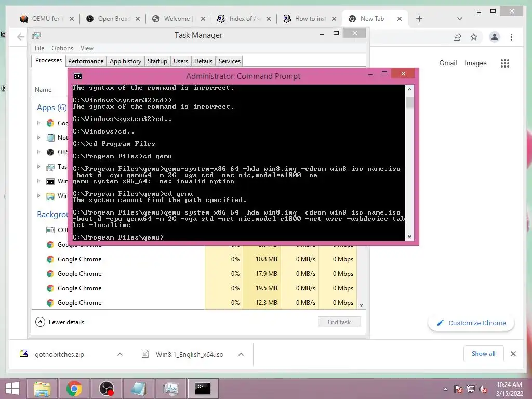Viewport: 532px width, 399px height.
Task: Click the tray network icon
Action: [x=470, y=389]
